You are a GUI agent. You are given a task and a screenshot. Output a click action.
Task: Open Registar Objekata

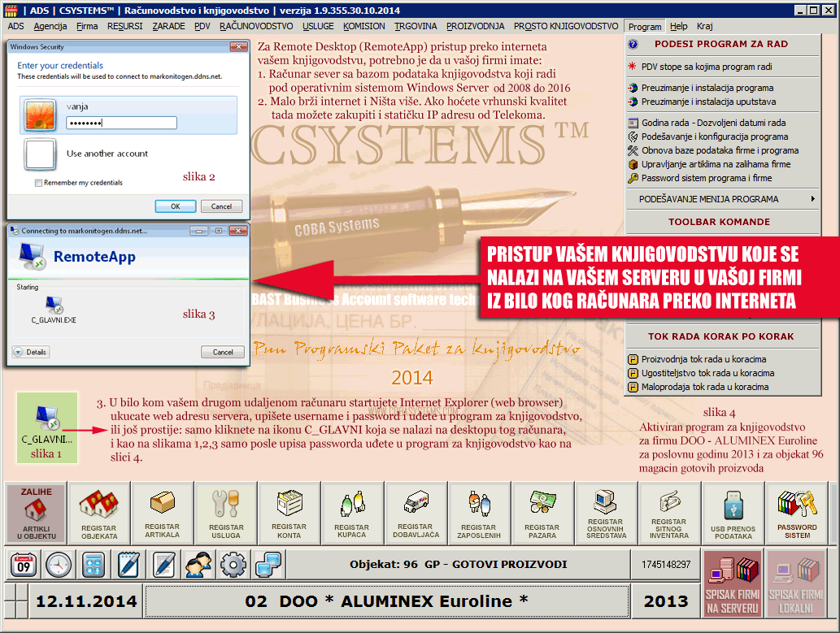click(x=99, y=513)
